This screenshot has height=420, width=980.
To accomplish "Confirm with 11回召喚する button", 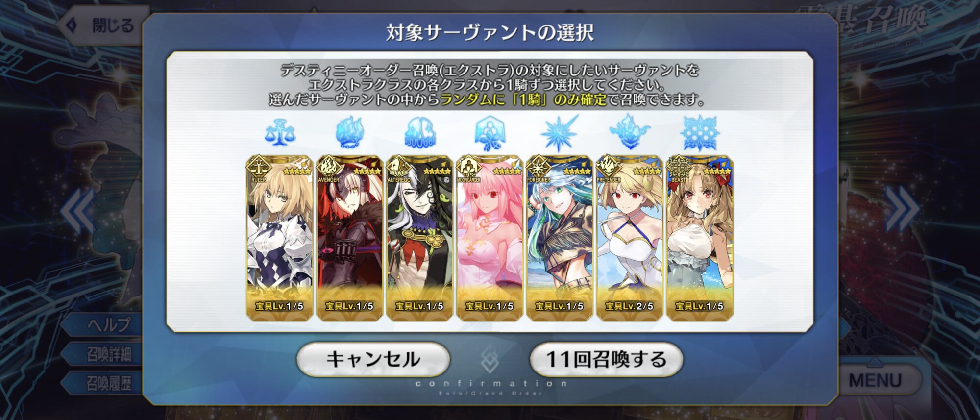I will click(x=606, y=359).
